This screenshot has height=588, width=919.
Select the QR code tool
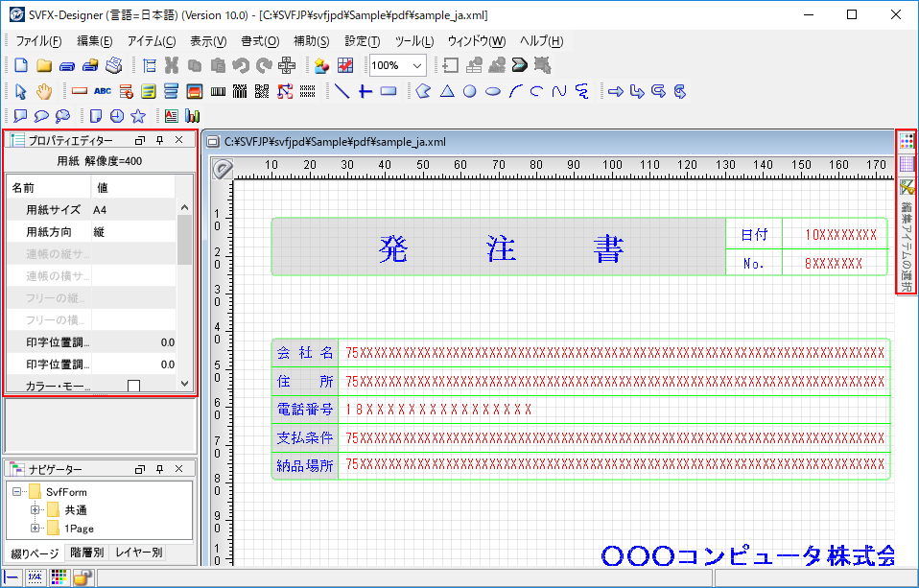tap(262, 91)
